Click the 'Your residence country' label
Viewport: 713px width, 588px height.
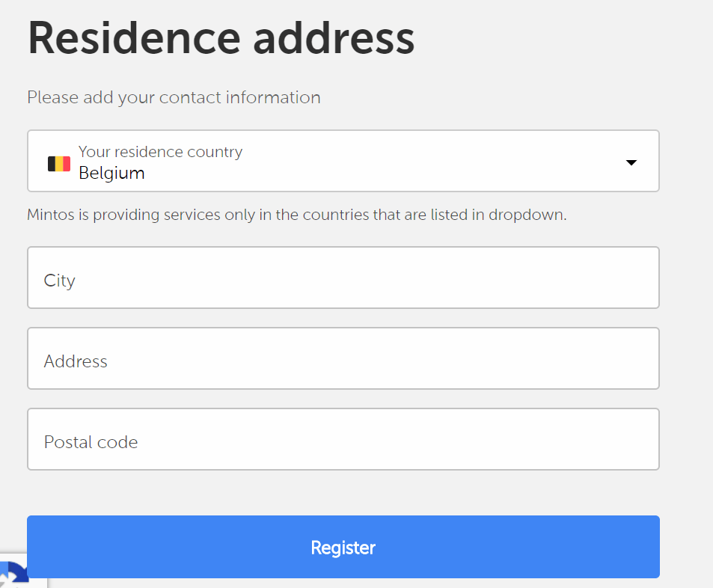coord(160,152)
